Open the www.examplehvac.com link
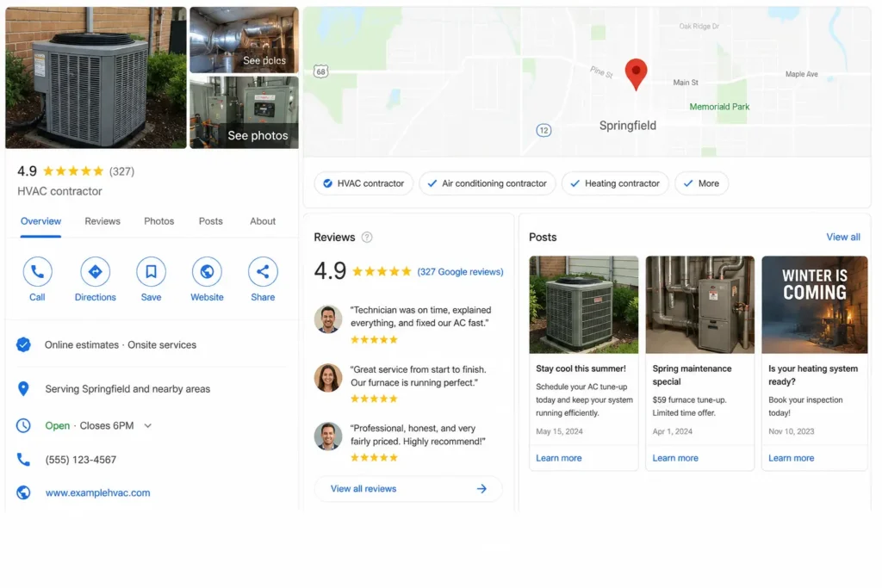882x588 pixels. tap(98, 492)
